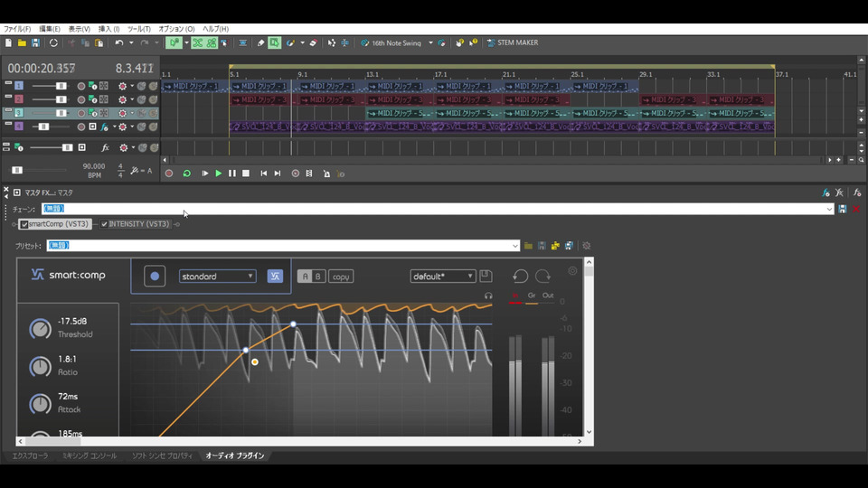
Task: Toggle smart:comp learn record button
Action: tap(155, 277)
